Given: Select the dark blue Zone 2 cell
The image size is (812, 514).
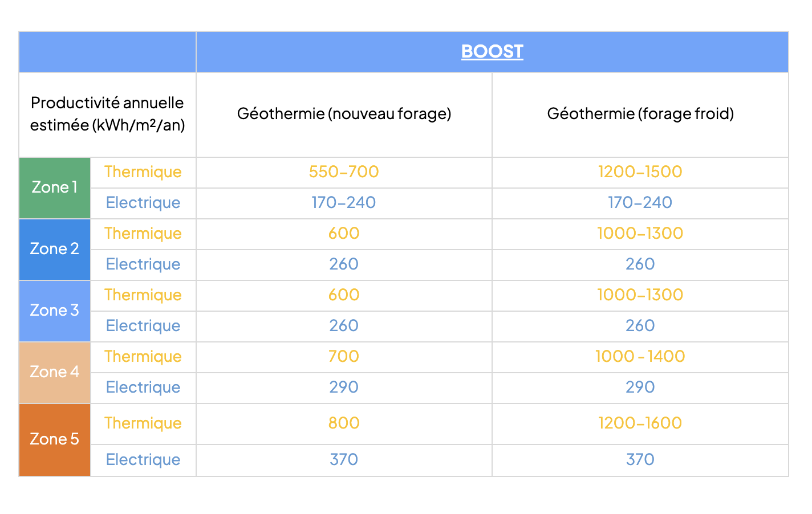Looking at the screenshot, I should point(55,249).
